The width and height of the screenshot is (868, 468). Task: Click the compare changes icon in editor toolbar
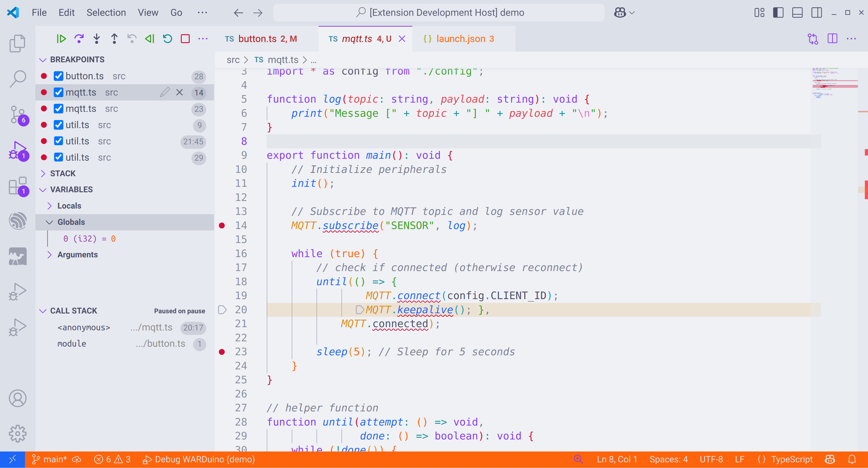point(813,39)
